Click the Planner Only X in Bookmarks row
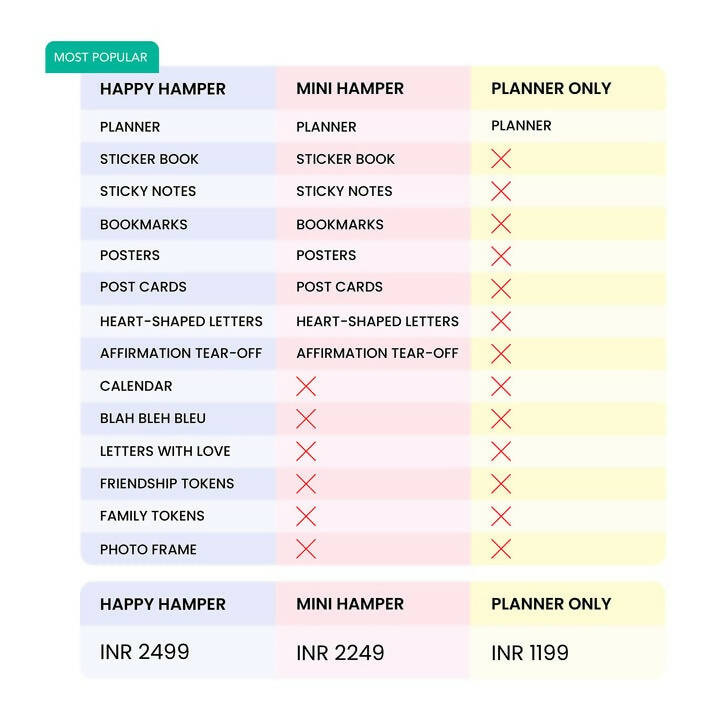 point(501,224)
